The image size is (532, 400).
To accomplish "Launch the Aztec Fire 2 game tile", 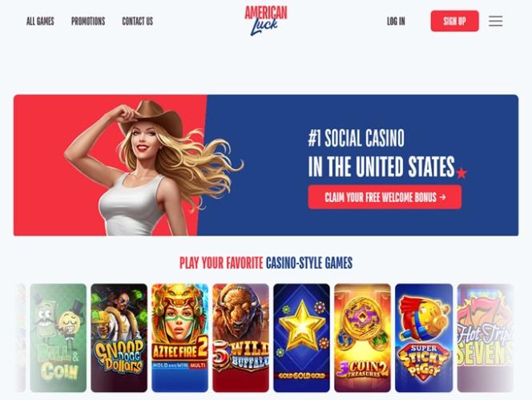I will coord(179,337).
